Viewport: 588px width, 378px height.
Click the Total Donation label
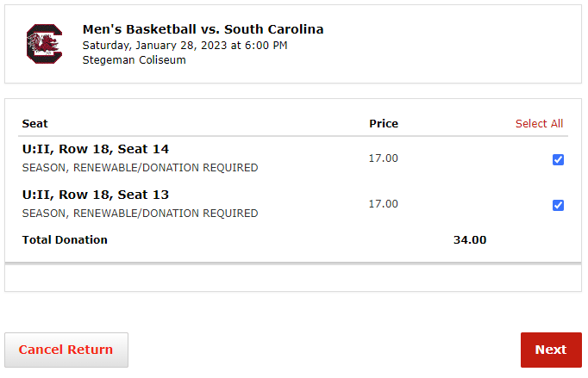click(65, 240)
